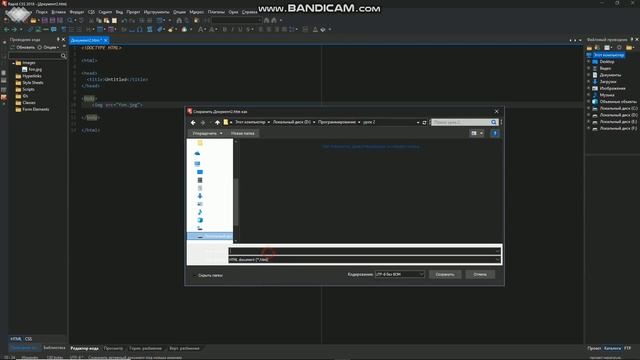Click the Italic formatting toolbar icon
Image resolution: width=640 pixels, height=360 pixels.
pos(232,29)
